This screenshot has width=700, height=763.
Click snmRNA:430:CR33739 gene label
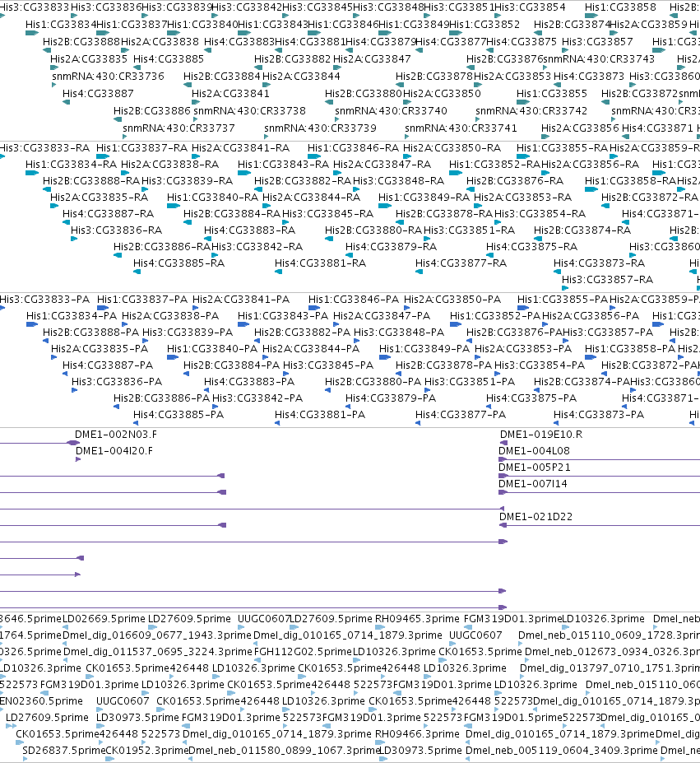tap(320, 128)
